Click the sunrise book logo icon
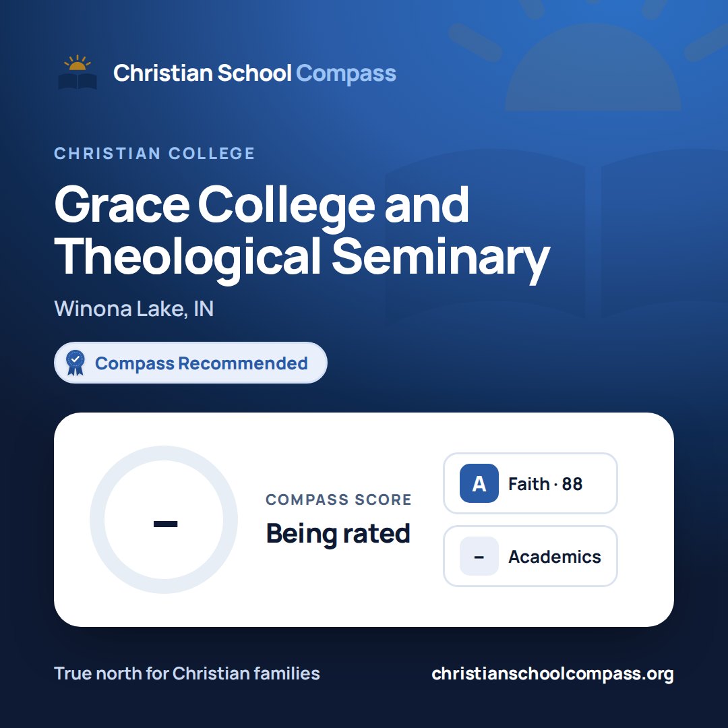 point(77,72)
